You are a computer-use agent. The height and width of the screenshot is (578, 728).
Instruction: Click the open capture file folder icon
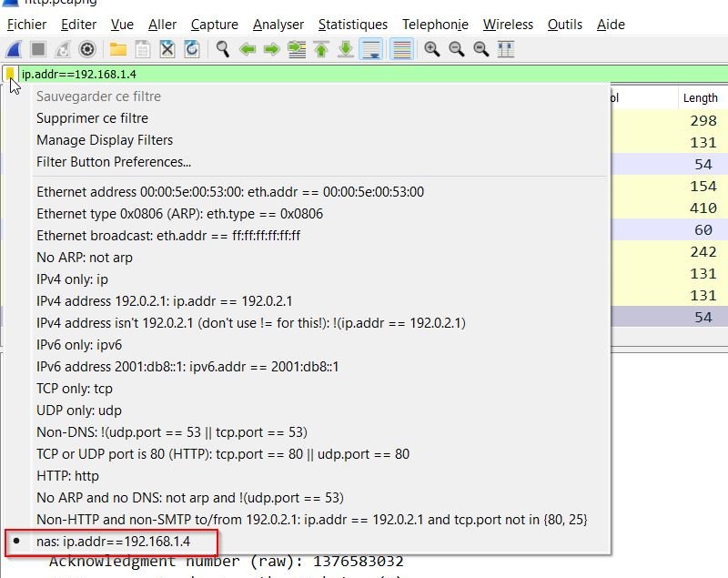pyautogui.click(x=118, y=49)
